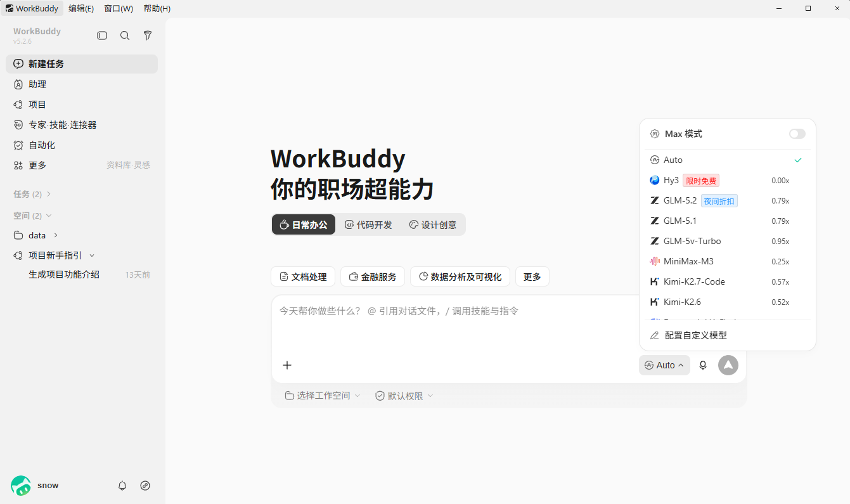This screenshot has width=850, height=504.
Task: Open the 帮助(H) menu
Action: (x=157, y=8)
